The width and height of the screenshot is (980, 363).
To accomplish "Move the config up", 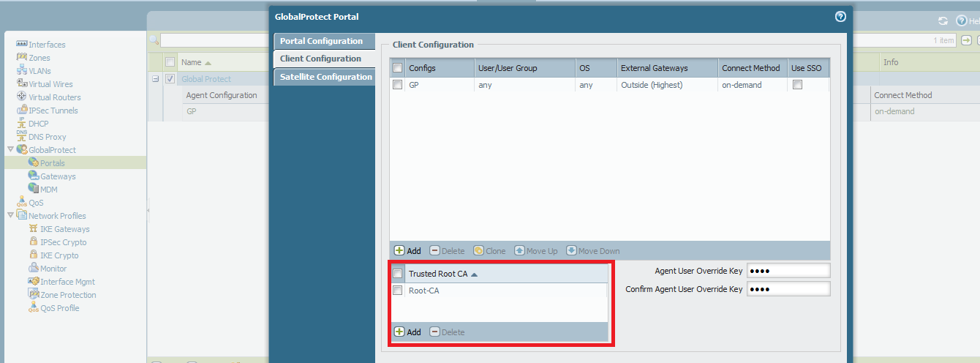I will pos(536,251).
